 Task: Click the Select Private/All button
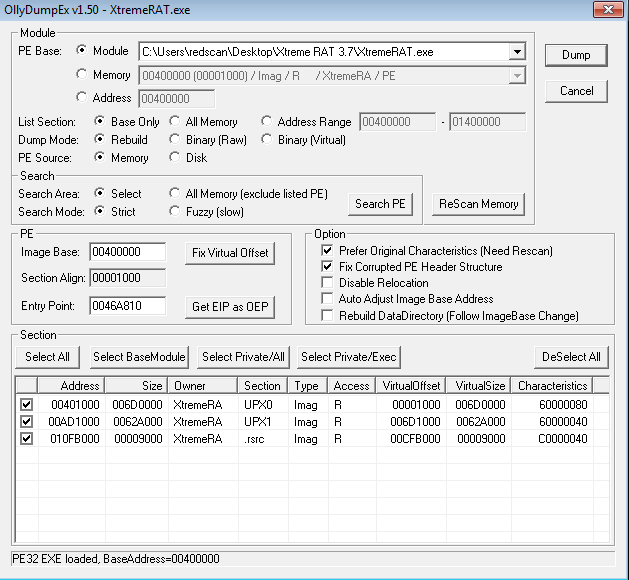coord(243,357)
